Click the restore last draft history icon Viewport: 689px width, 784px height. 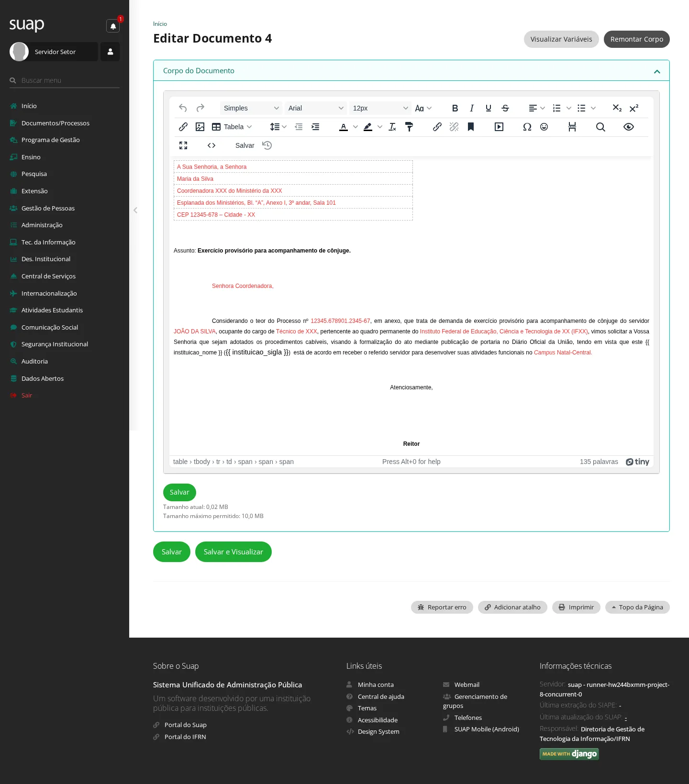tap(267, 145)
